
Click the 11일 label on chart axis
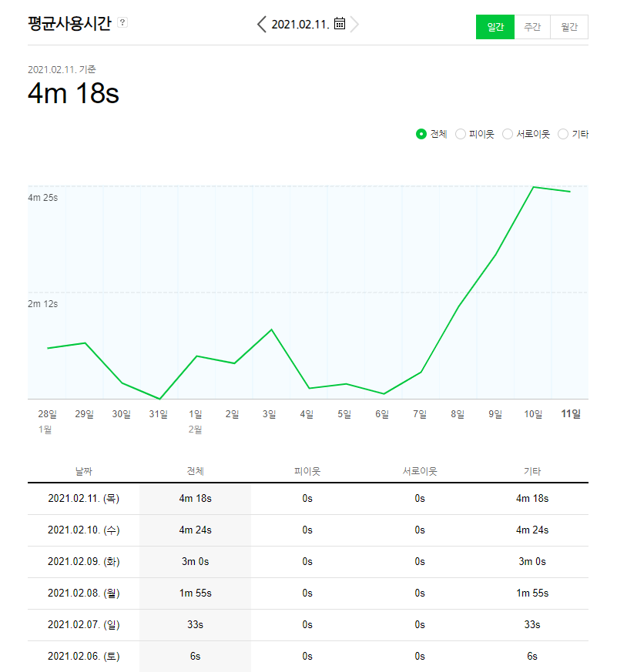(571, 414)
